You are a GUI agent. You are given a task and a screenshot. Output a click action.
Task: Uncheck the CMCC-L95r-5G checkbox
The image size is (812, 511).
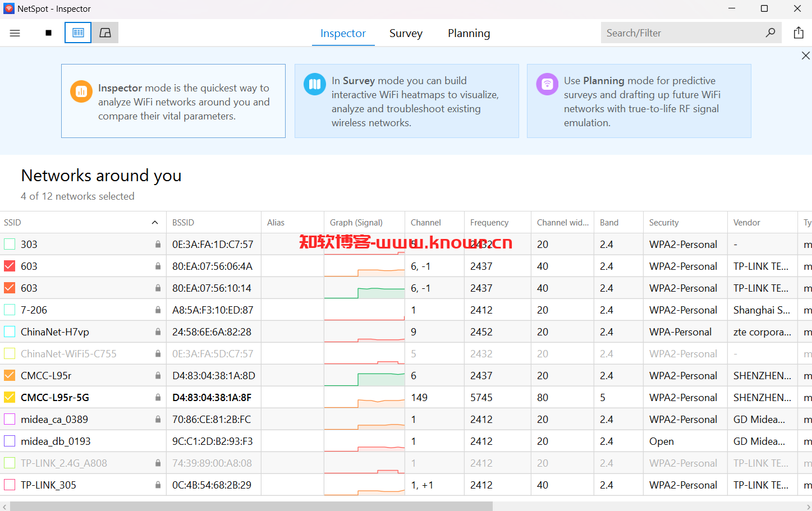point(10,397)
